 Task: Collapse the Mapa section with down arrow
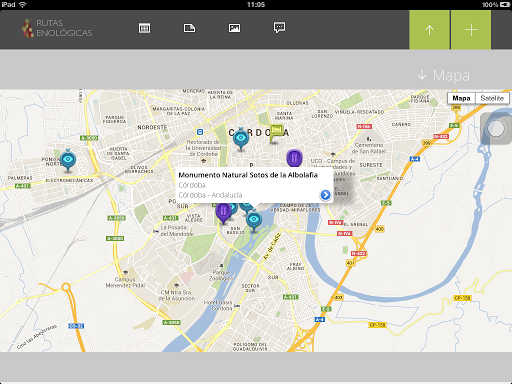(x=444, y=75)
